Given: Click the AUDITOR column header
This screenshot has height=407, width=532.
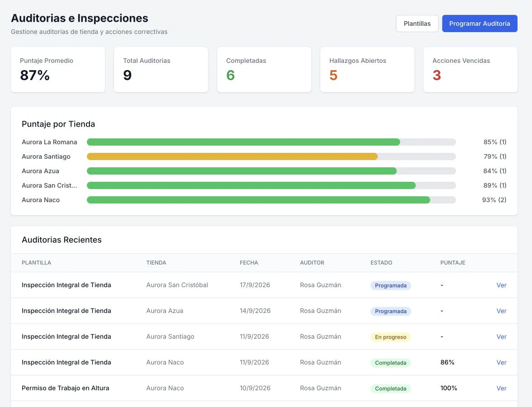Looking at the screenshot, I should point(312,263).
